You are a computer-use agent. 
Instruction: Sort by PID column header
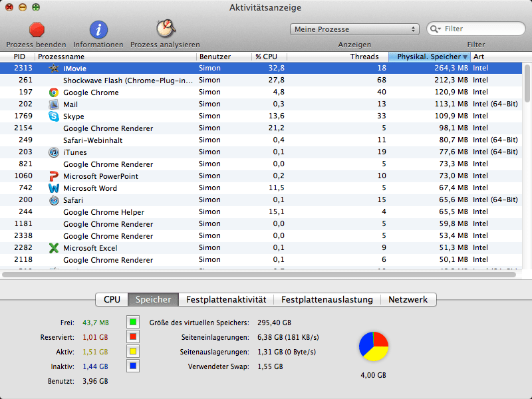click(x=18, y=57)
